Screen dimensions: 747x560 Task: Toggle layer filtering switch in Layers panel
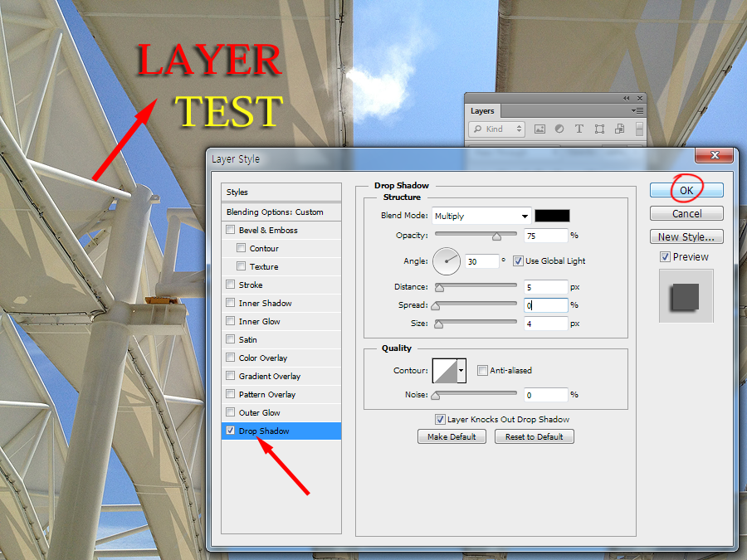coord(639,129)
